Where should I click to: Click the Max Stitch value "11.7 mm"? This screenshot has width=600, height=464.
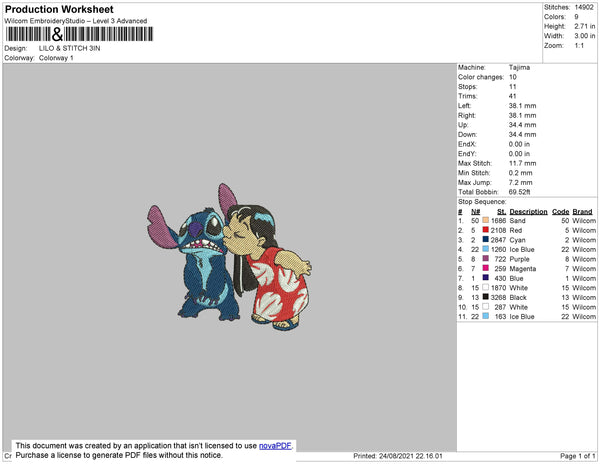(522, 163)
